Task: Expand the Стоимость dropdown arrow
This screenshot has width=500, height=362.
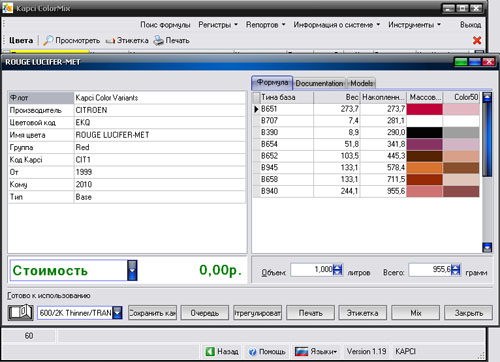Action: tap(132, 270)
